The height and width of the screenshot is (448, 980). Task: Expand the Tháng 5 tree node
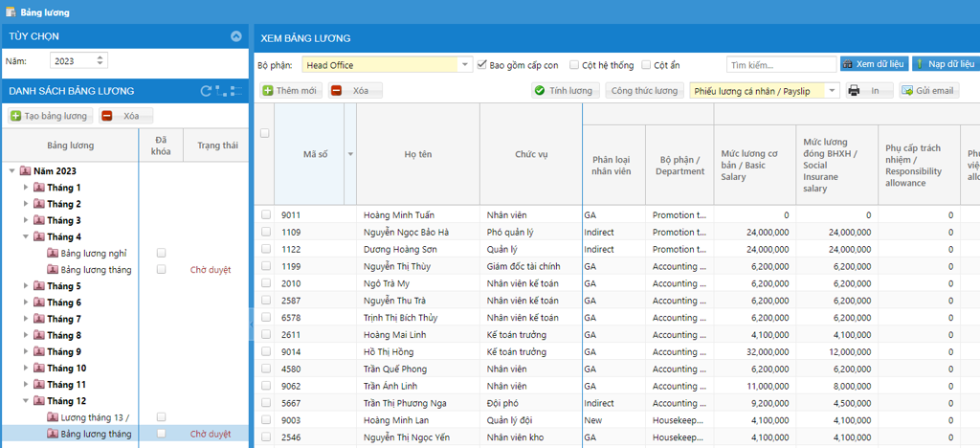point(26,286)
